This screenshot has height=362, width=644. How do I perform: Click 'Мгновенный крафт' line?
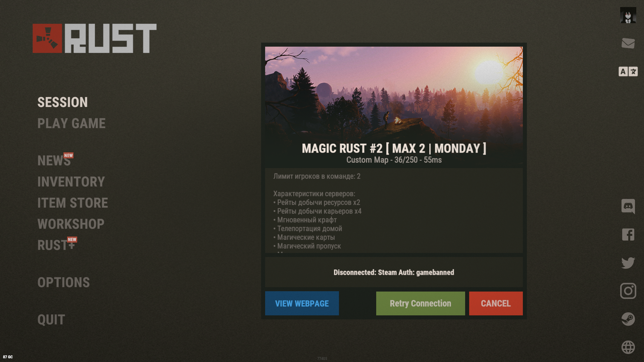pos(305,220)
